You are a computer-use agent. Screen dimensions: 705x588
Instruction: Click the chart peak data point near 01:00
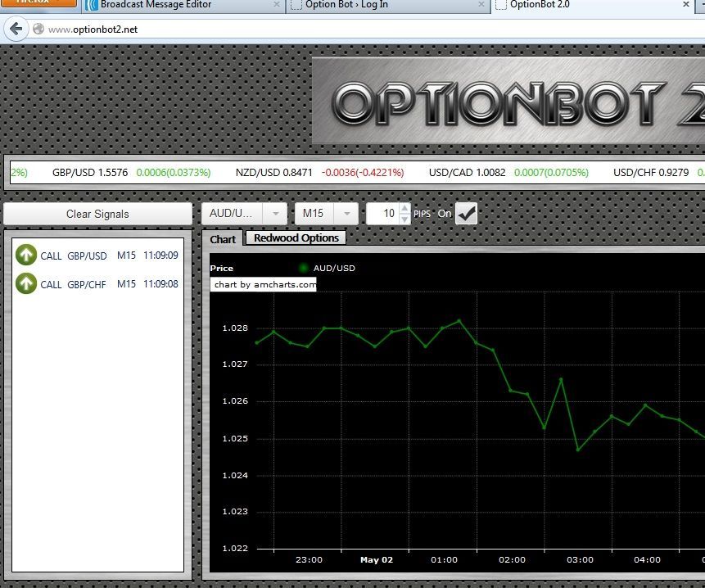click(459, 321)
